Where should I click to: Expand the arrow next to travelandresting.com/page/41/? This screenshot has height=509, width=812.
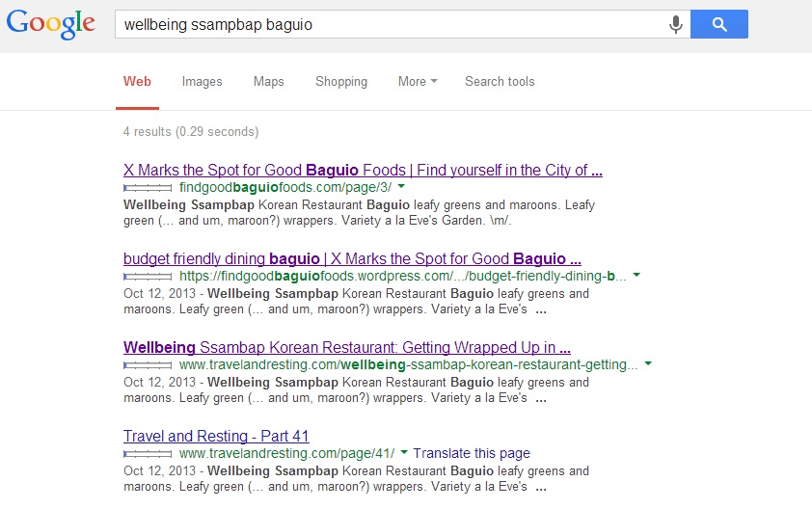tap(404, 453)
